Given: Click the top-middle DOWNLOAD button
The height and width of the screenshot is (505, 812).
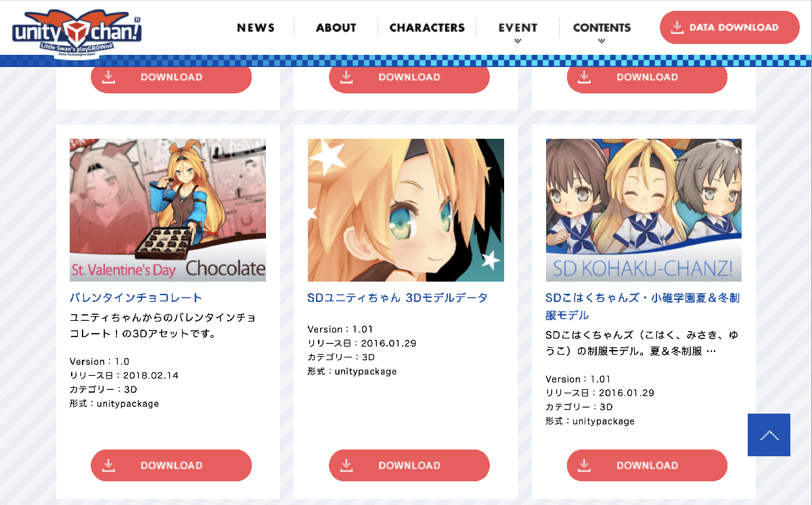Looking at the screenshot, I should click(x=409, y=76).
